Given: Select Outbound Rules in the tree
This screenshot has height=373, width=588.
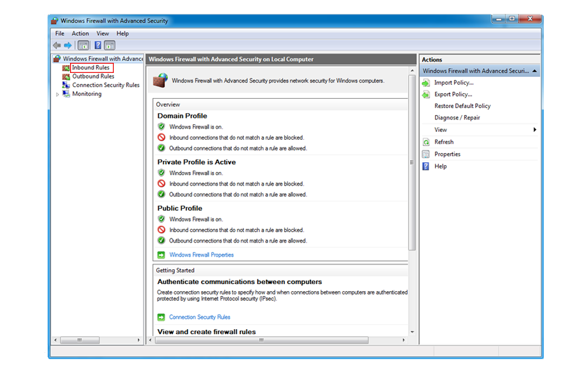Looking at the screenshot, I should pos(93,76).
